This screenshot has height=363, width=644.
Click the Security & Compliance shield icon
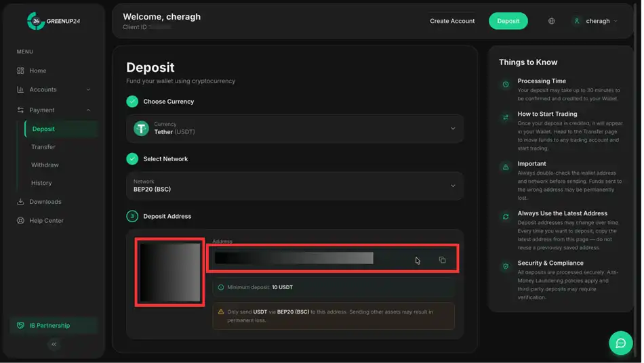click(x=506, y=266)
